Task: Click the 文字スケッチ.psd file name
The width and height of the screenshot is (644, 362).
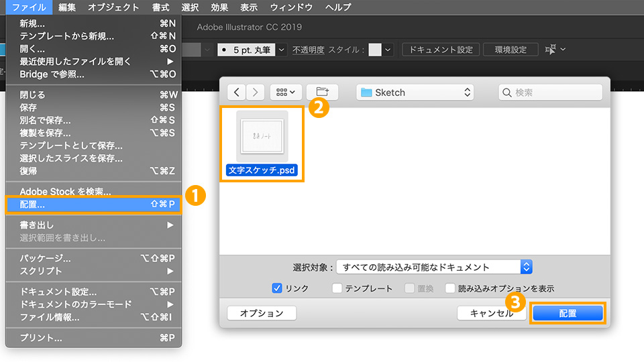Action: 262,170
